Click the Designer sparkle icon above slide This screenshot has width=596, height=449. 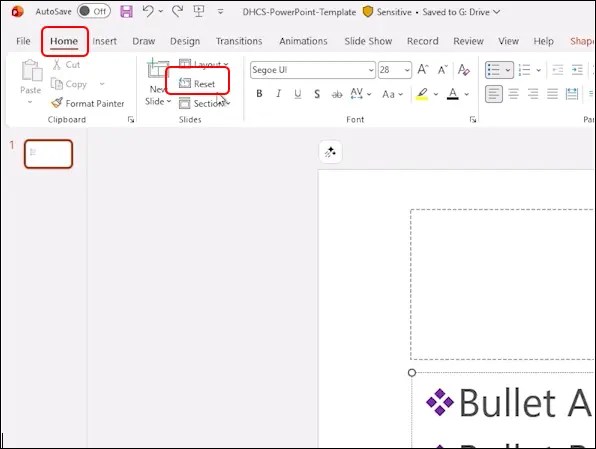pyautogui.click(x=330, y=152)
